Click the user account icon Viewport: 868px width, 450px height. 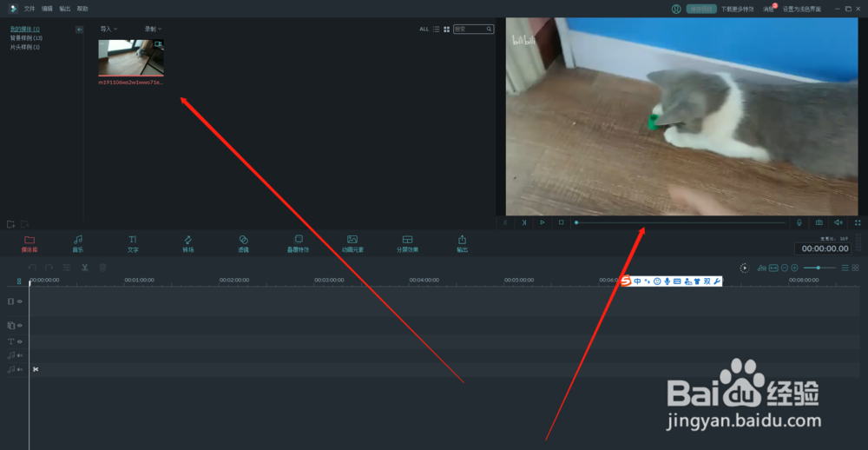[x=676, y=9]
